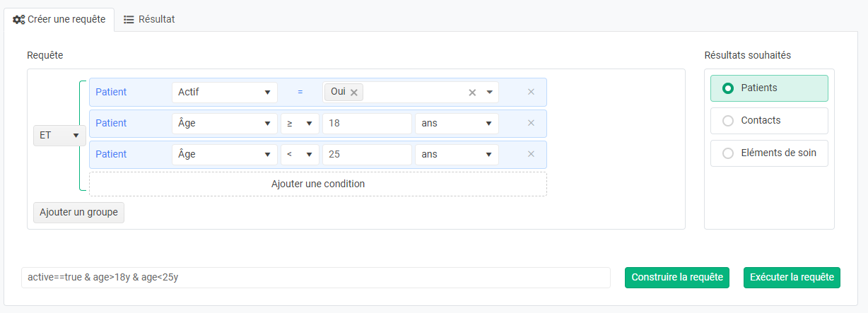This screenshot has width=868, height=313.
Task: Click Ajouter une condition
Action: (318, 184)
